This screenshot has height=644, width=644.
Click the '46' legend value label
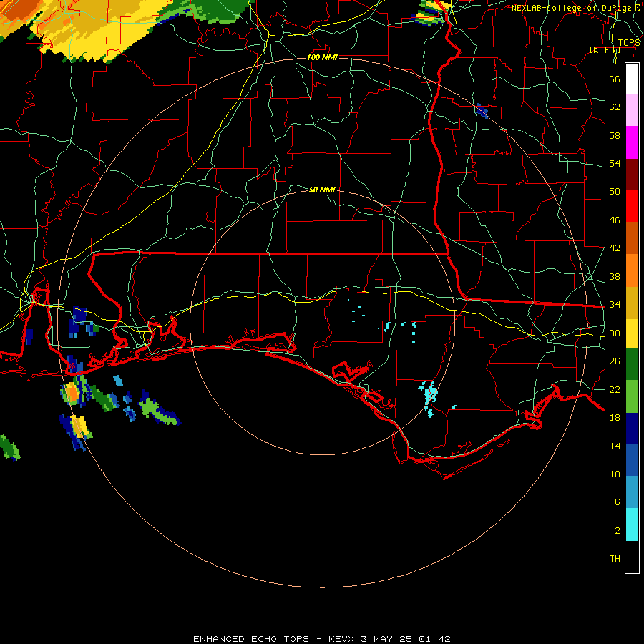(x=615, y=220)
